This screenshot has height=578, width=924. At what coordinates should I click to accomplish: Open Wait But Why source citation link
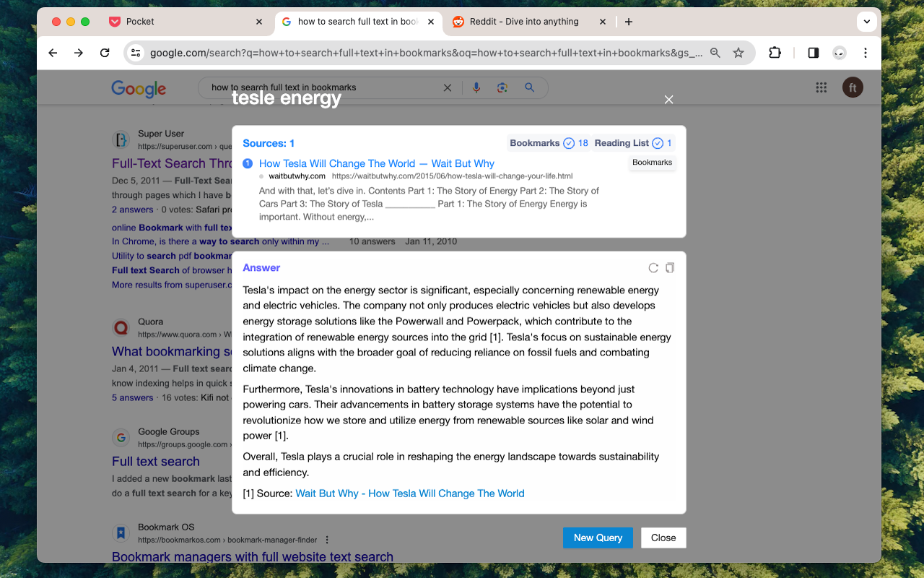coord(410,493)
